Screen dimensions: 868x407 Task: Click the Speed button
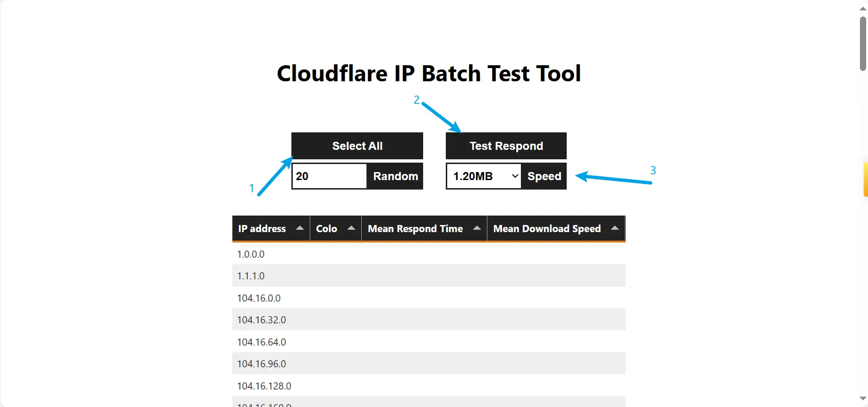coord(544,176)
